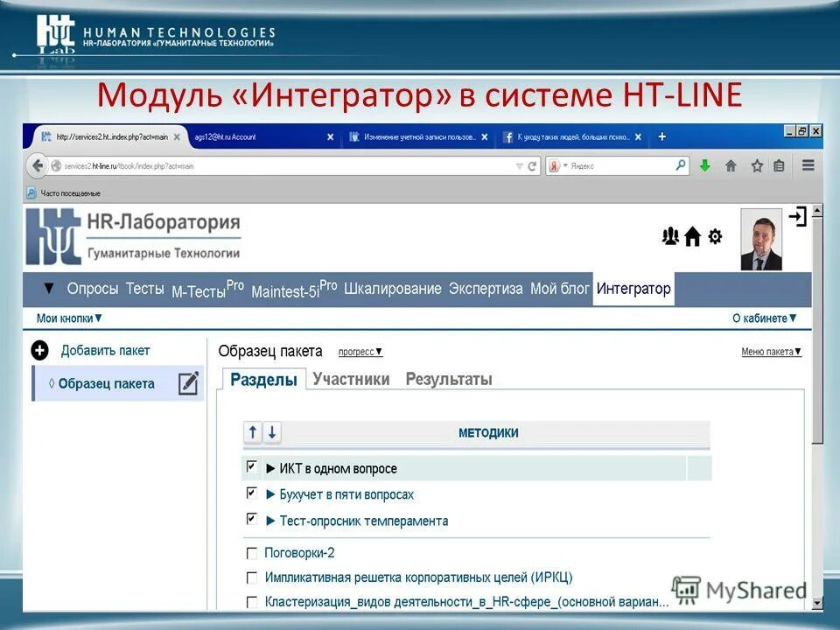This screenshot has width=840, height=630.
Task: Bookmark page with the star icon
Action: coord(756,166)
